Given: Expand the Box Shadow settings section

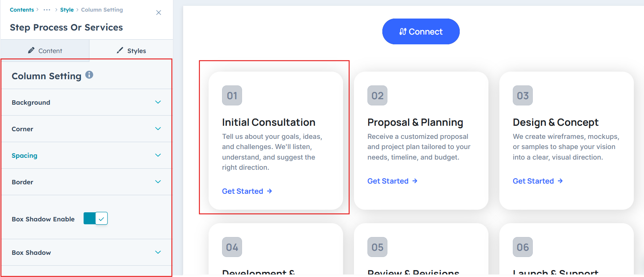Looking at the screenshot, I should click(158, 252).
